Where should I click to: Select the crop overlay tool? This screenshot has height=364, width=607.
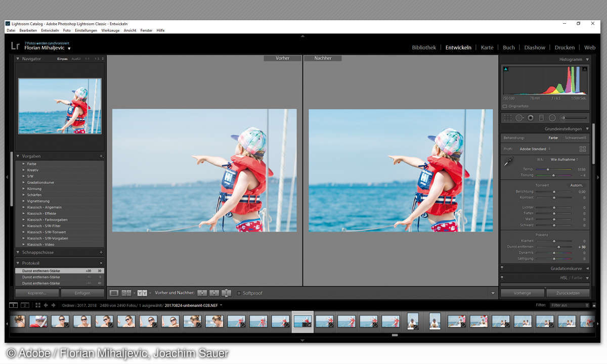(507, 118)
